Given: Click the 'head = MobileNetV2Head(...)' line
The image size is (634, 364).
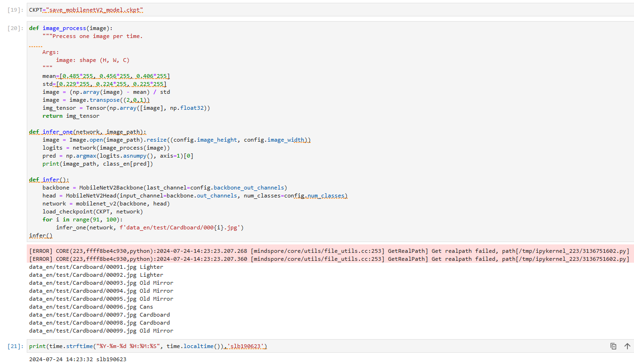Looking at the screenshot, I should (195, 196).
